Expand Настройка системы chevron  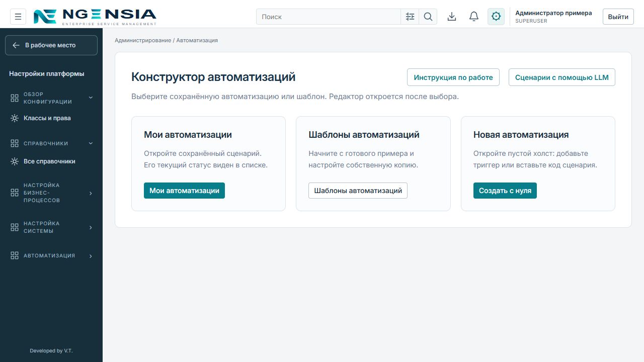91,228
